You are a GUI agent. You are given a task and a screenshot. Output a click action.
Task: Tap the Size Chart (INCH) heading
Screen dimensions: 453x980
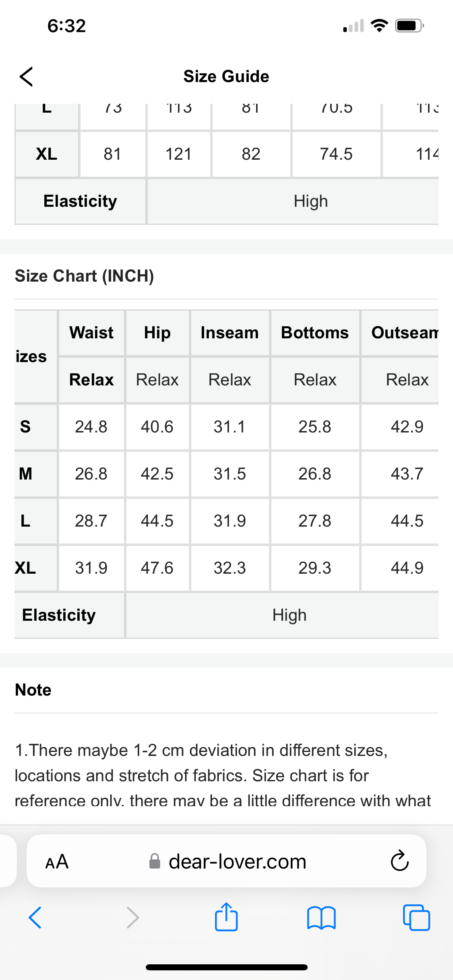coord(85,276)
